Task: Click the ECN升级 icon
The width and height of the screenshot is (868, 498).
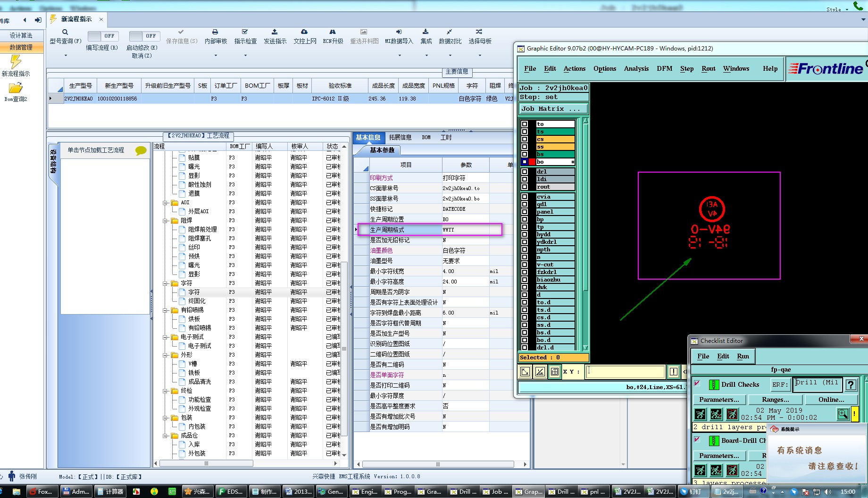Action: coord(333,32)
